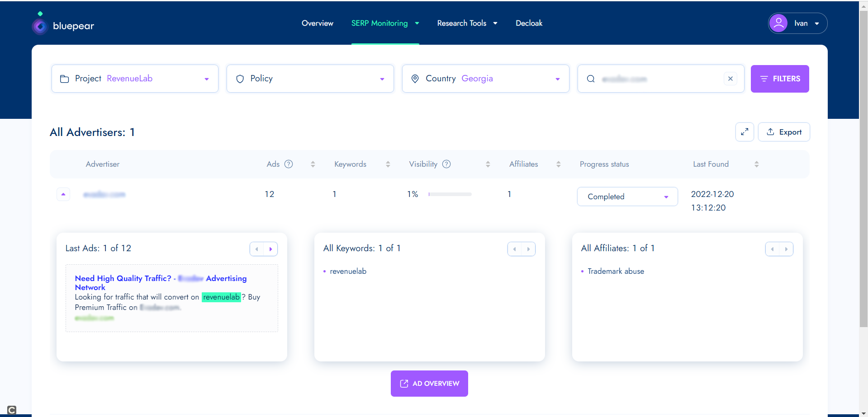Click the AD OVERVIEW button
Screen dimensions: 868x417
(x=429, y=384)
